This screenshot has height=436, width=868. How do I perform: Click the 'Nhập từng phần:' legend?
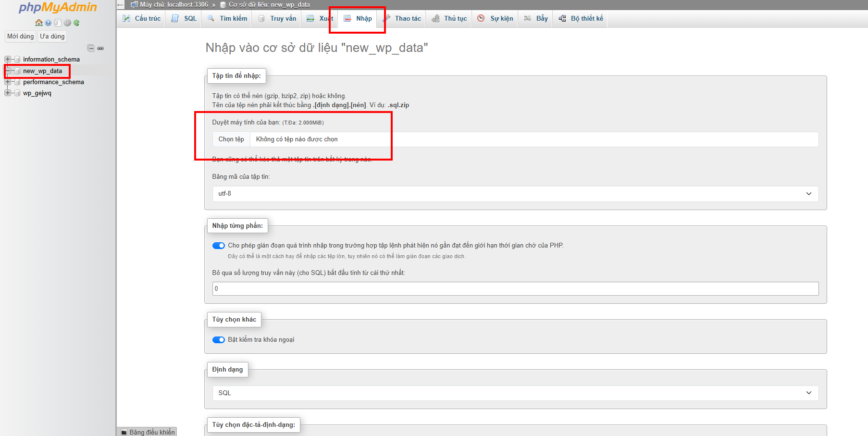point(237,226)
